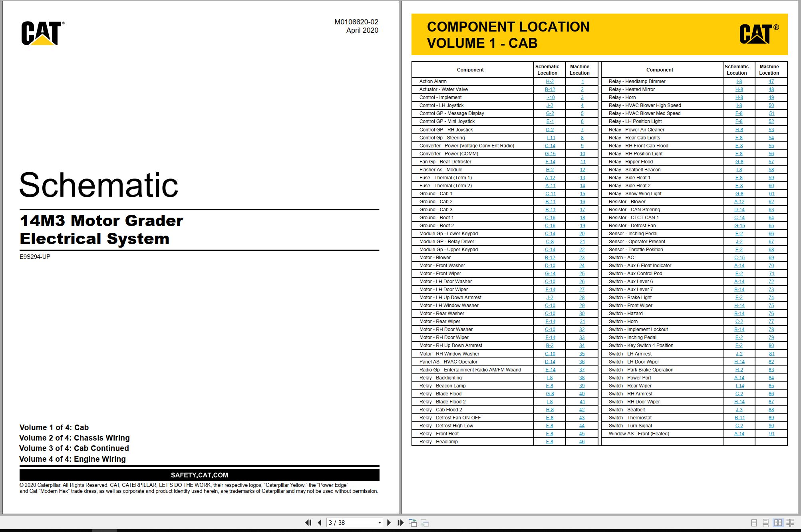
Task: Open Actuator Water Valve link B-12
Action: pos(550,89)
